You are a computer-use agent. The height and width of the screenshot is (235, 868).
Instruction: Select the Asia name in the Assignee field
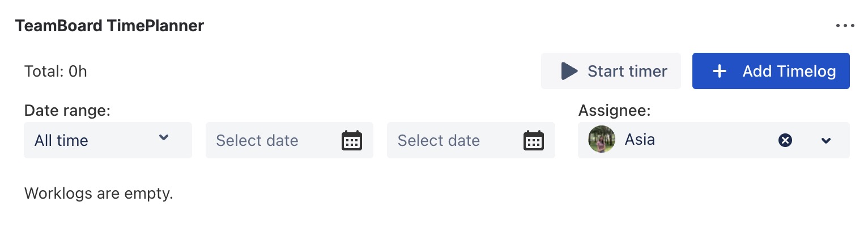(x=640, y=140)
